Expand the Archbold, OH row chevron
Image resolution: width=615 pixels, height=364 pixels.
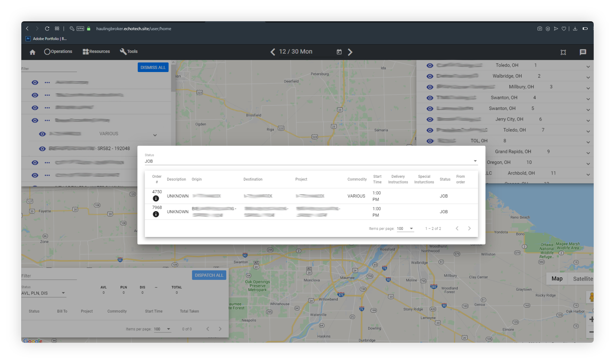coord(588,175)
